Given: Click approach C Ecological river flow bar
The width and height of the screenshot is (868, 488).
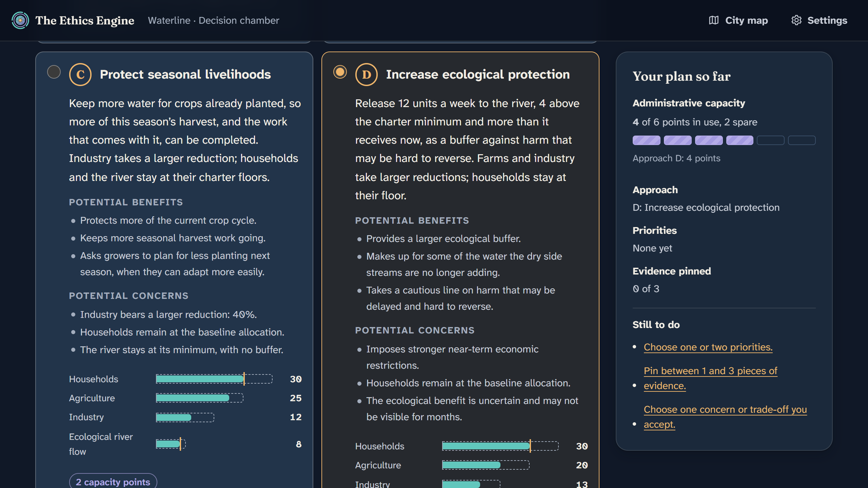Looking at the screenshot, I should [x=171, y=444].
